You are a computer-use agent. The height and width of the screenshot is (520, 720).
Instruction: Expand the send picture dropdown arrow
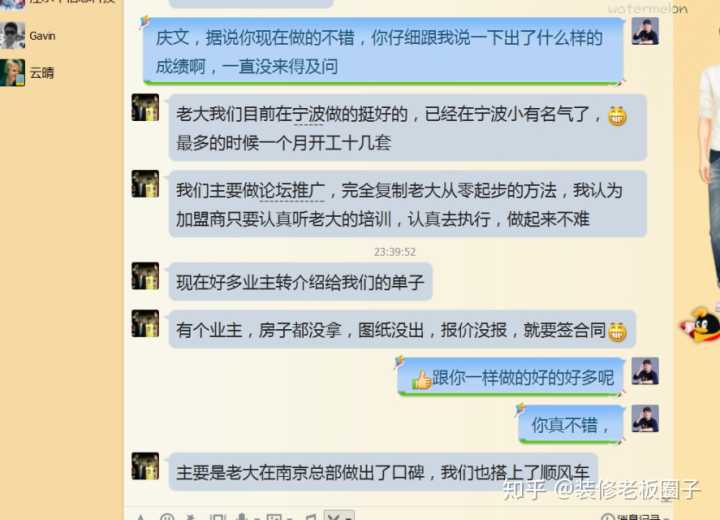290,518
